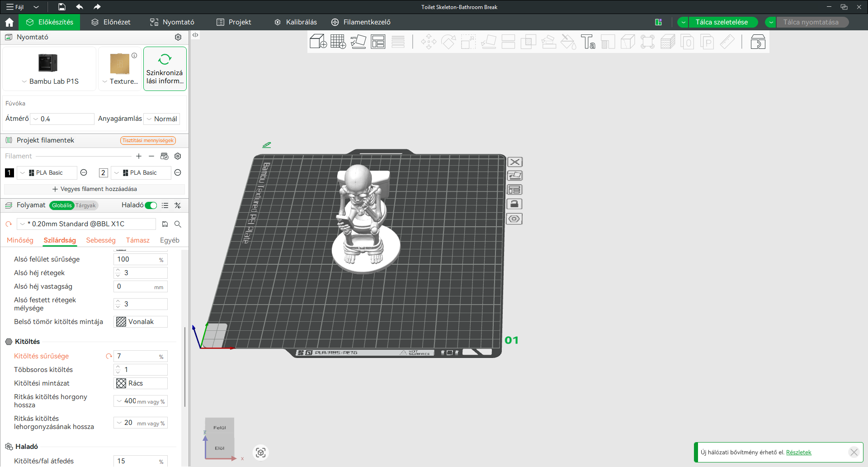Viewport: 868px width, 467px height.
Task: Click the redo arrow icon
Action: (97, 7)
